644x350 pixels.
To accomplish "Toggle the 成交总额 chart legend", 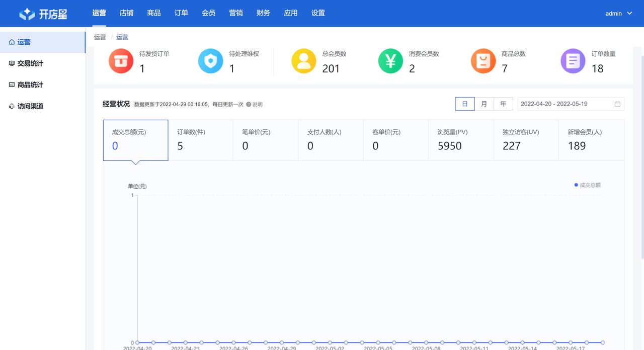I will click(587, 185).
